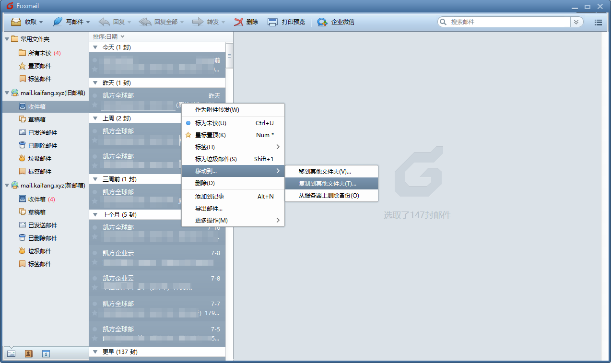Switch to contacts view icon at bottom
The width and height of the screenshot is (611, 364).
[x=28, y=354]
